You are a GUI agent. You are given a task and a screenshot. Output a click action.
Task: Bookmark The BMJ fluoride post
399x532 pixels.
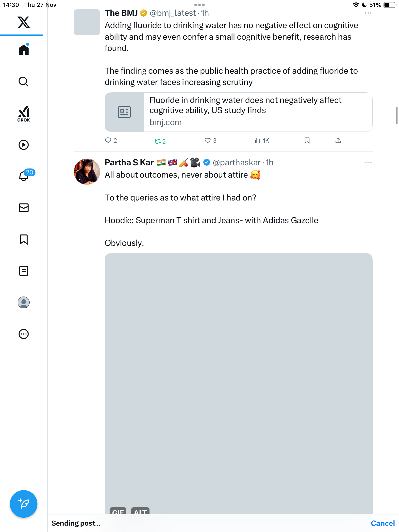pos(307,141)
